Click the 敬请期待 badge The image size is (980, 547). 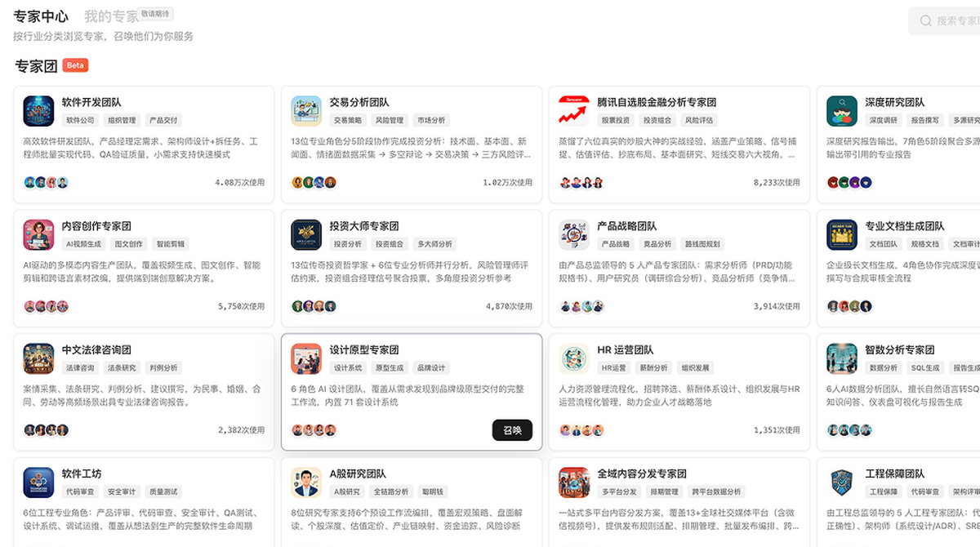(x=156, y=14)
